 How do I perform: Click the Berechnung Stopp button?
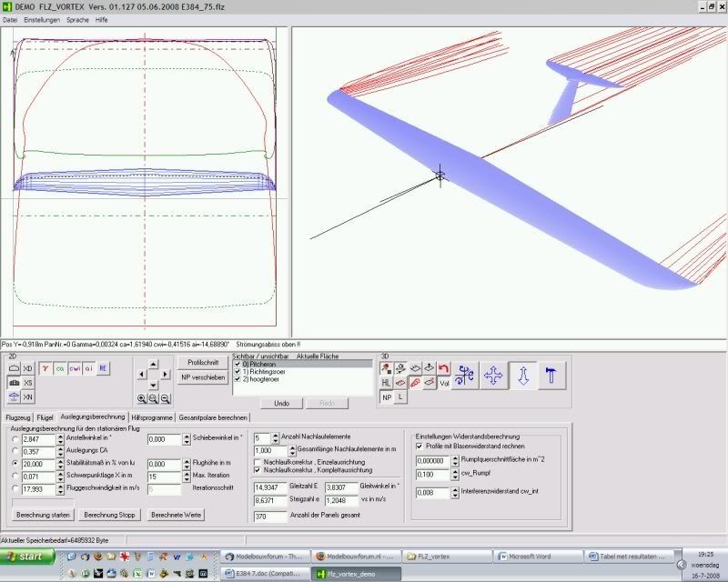click(x=109, y=516)
